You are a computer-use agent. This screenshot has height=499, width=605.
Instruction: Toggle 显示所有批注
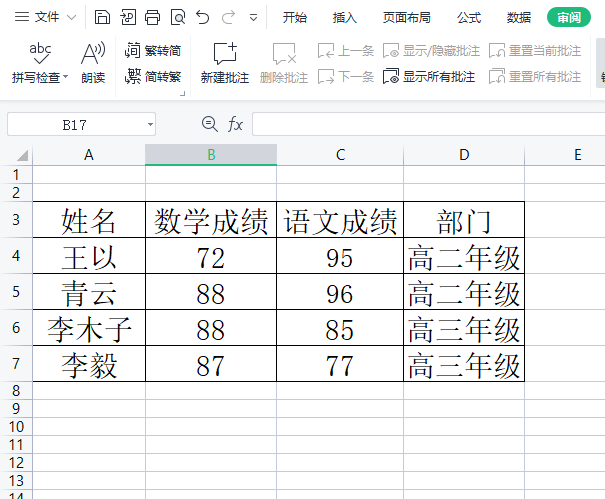(x=429, y=76)
